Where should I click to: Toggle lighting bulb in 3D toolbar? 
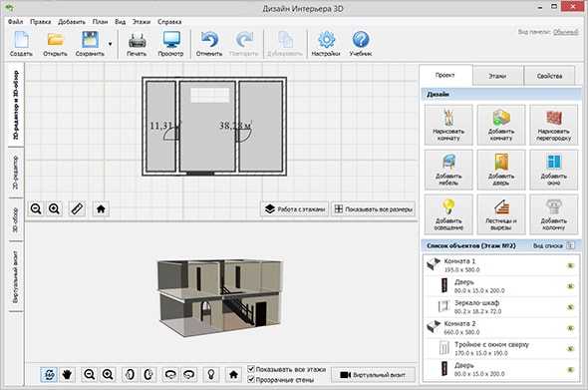(x=211, y=374)
